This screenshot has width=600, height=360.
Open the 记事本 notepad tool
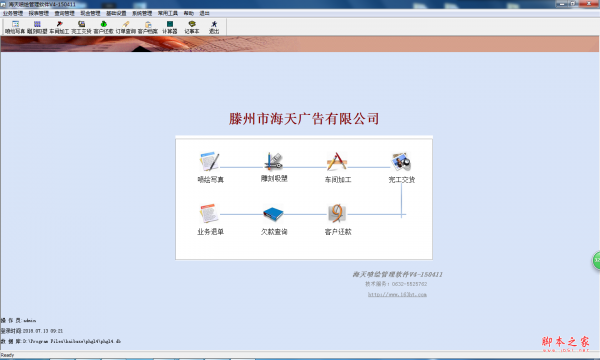point(192,27)
